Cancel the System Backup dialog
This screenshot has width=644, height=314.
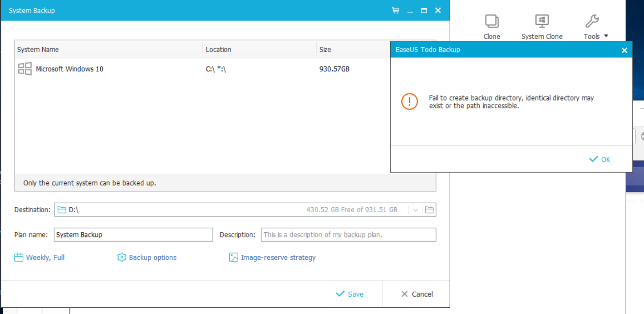point(417,294)
